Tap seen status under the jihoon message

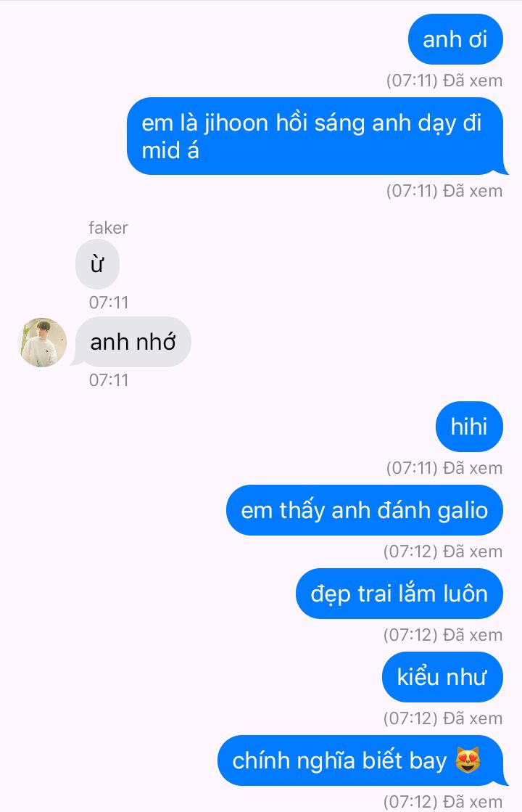point(444,191)
